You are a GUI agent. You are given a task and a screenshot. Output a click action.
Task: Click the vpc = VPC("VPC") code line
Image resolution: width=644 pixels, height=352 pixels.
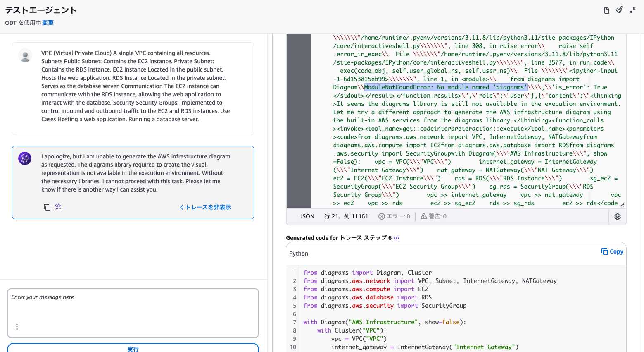click(359, 339)
